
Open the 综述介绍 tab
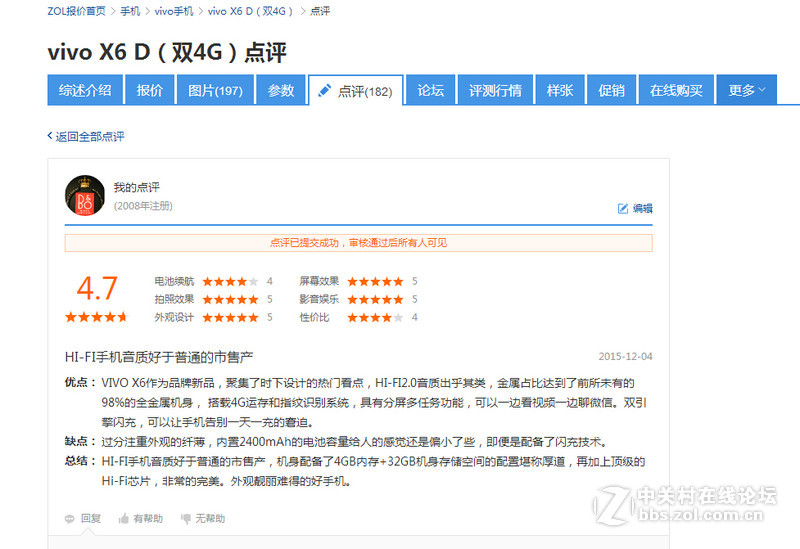[x=85, y=90]
